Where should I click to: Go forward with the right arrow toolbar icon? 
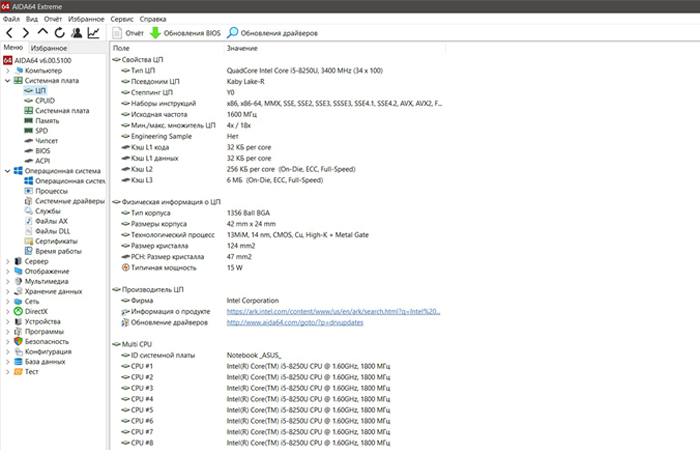click(25, 33)
